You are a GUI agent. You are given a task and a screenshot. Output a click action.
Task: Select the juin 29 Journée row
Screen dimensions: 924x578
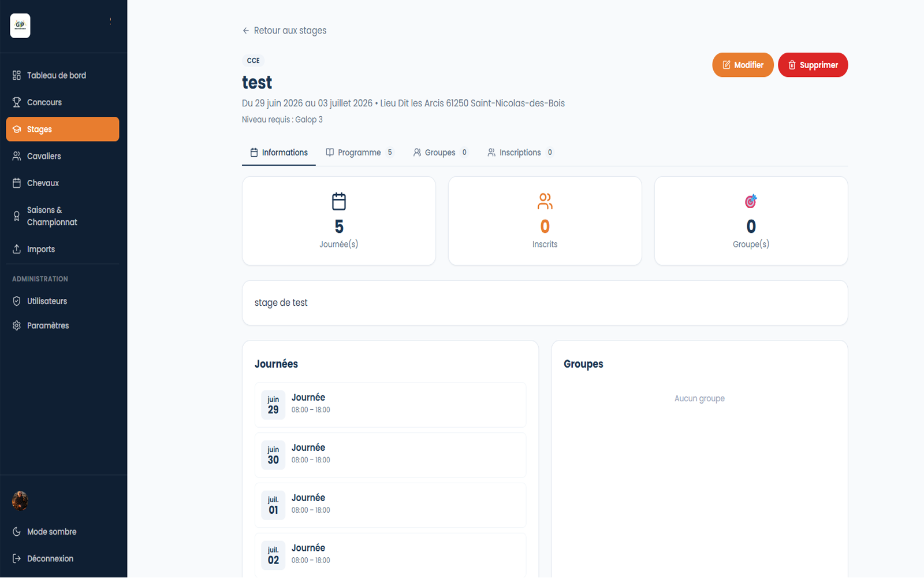tap(390, 405)
